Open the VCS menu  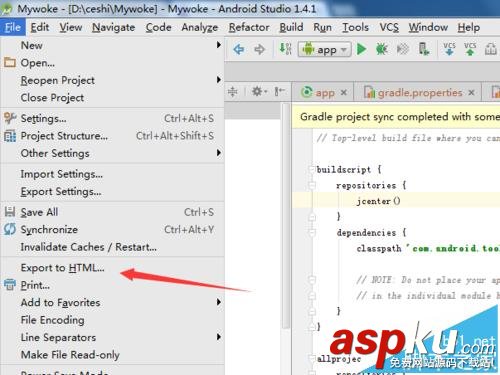(389, 27)
